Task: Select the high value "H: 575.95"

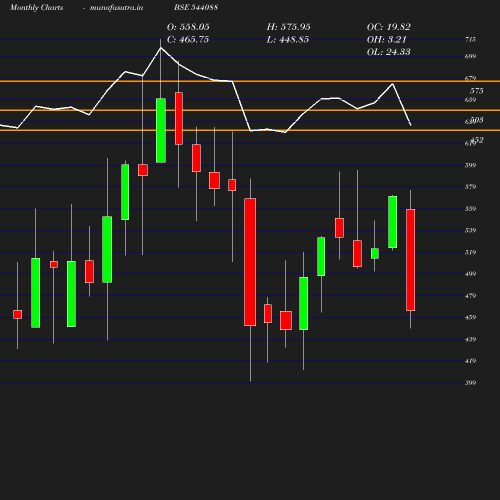Action: click(x=289, y=27)
